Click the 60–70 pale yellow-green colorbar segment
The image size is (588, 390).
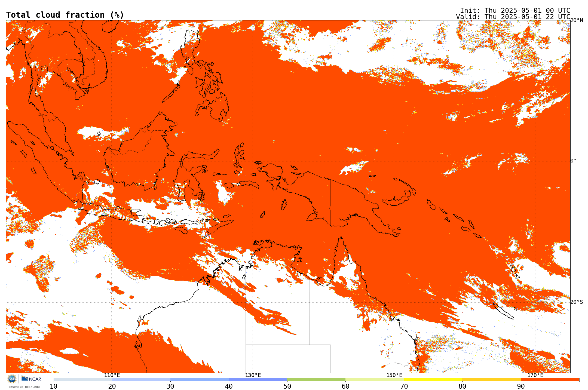tap(375, 379)
